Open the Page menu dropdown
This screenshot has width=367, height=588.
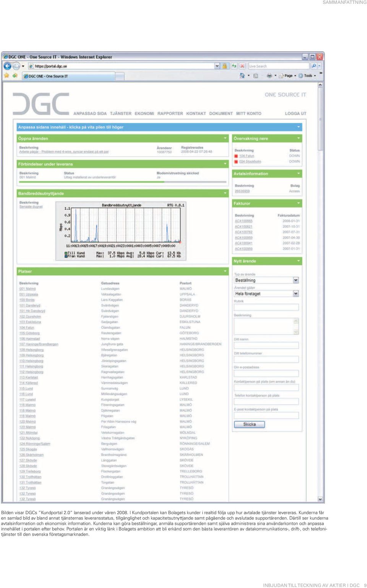tap(287, 76)
